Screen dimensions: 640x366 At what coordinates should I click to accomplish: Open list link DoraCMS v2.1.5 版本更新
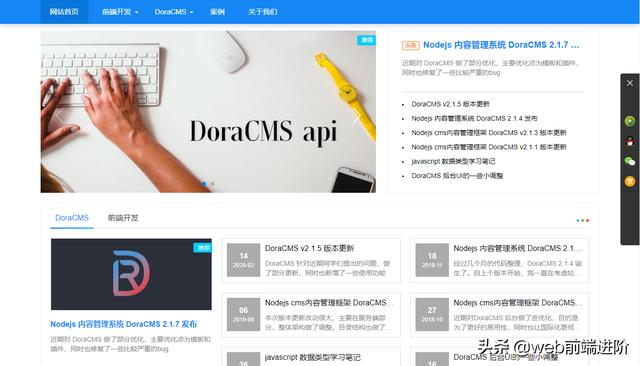click(x=450, y=104)
